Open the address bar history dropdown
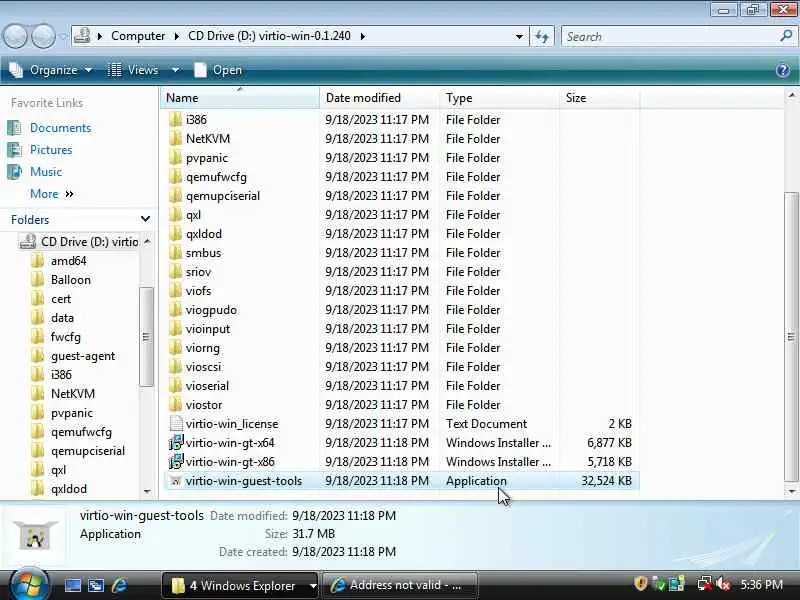Image resolution: width=800 pixels, height=600 pixels. click(x=519, y=36)
